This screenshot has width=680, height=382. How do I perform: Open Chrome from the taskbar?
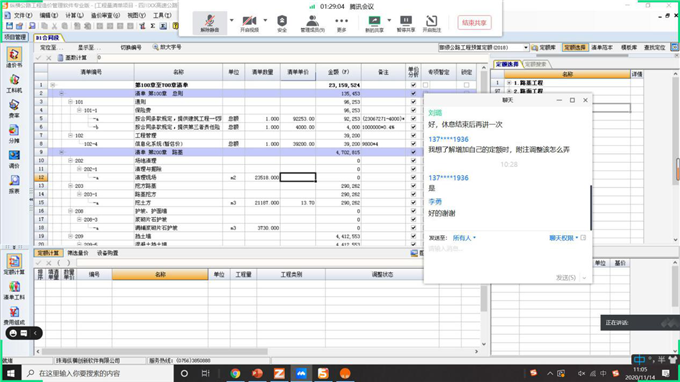coord(235,373)
